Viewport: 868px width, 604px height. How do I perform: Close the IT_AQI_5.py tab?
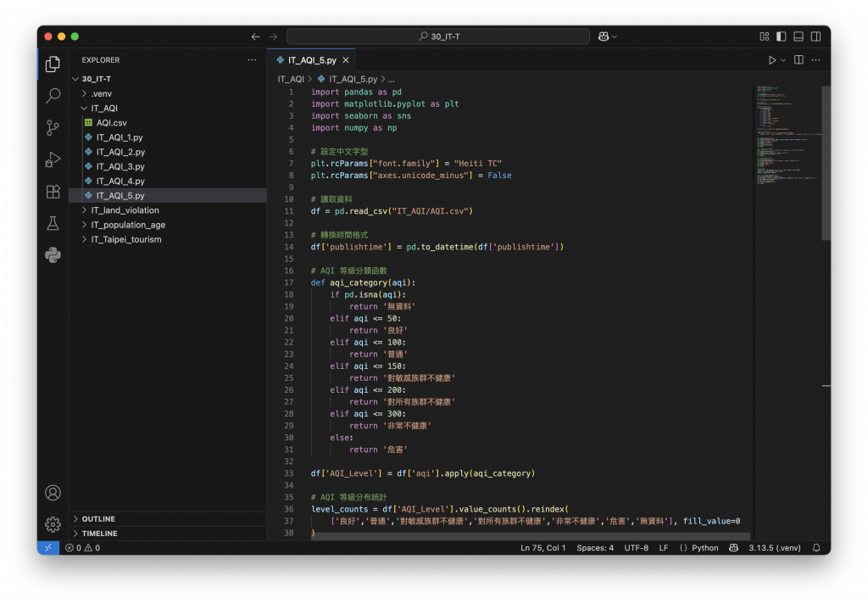(x=346, y=60)
